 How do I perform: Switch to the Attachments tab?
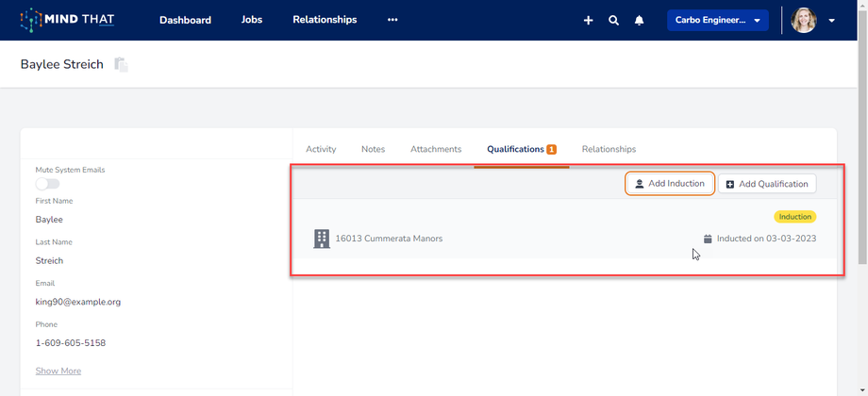point(436,149)
